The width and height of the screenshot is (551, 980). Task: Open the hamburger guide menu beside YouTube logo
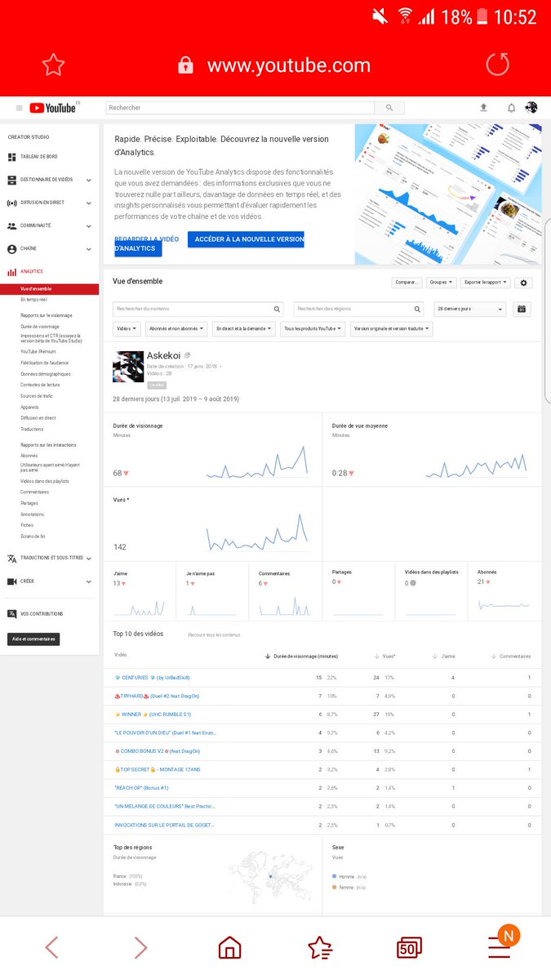click(x=20, y=108)
